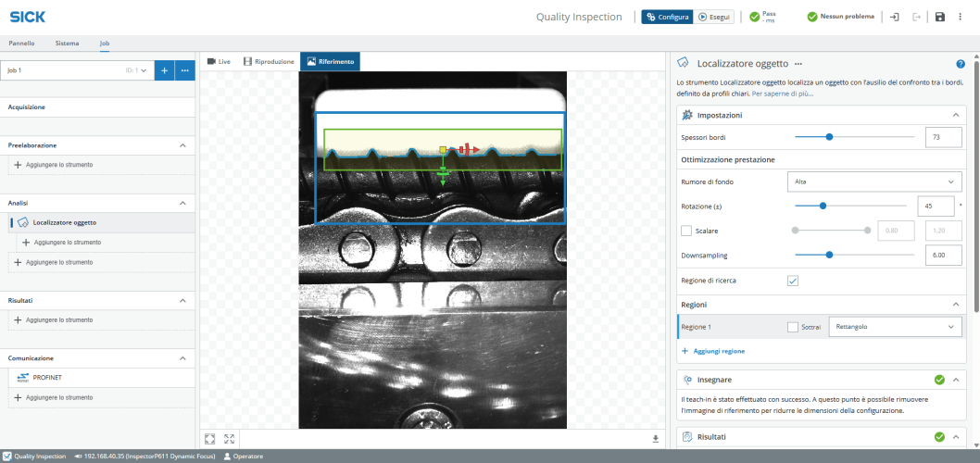Click the Spessori bordi slider handle
This screenshot has height=463, width=980.
coord(829,137)
